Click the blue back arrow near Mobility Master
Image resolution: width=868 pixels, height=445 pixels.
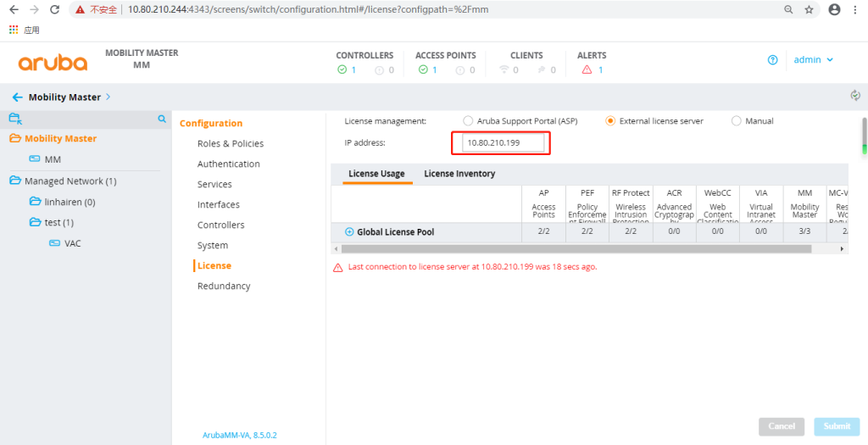18,97
